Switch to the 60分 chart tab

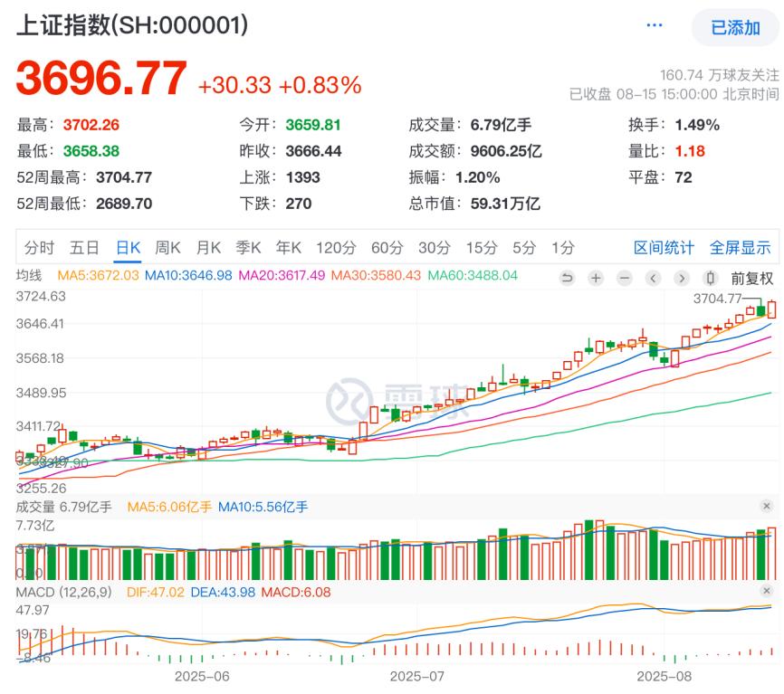click(387, 247)
